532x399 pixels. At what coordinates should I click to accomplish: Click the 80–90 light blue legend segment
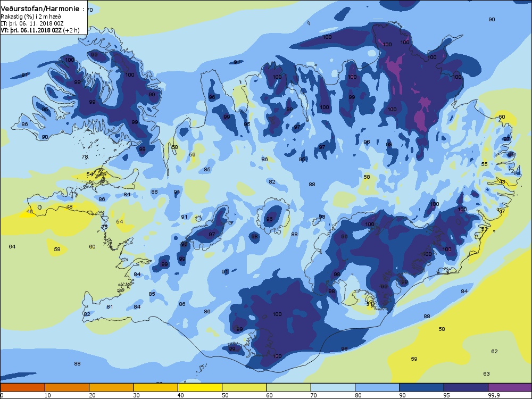point(377,387)
